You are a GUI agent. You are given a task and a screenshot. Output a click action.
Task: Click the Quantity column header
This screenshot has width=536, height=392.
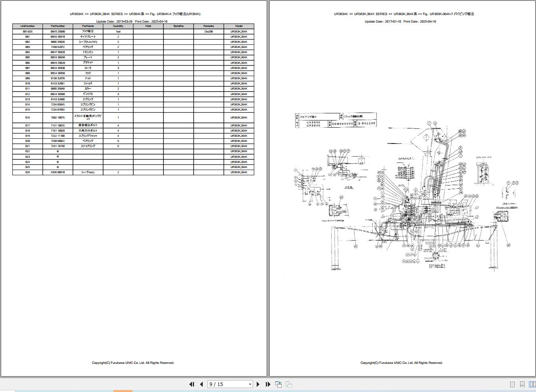point(118,26)
